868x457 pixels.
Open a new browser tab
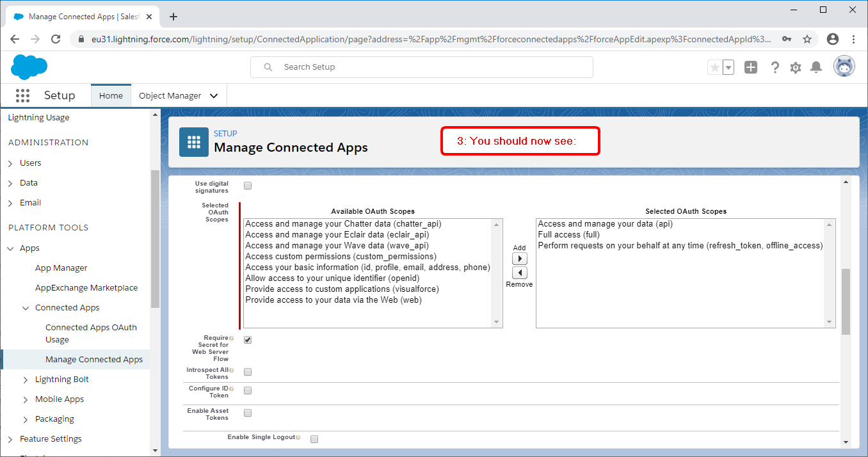click(173, 17)
